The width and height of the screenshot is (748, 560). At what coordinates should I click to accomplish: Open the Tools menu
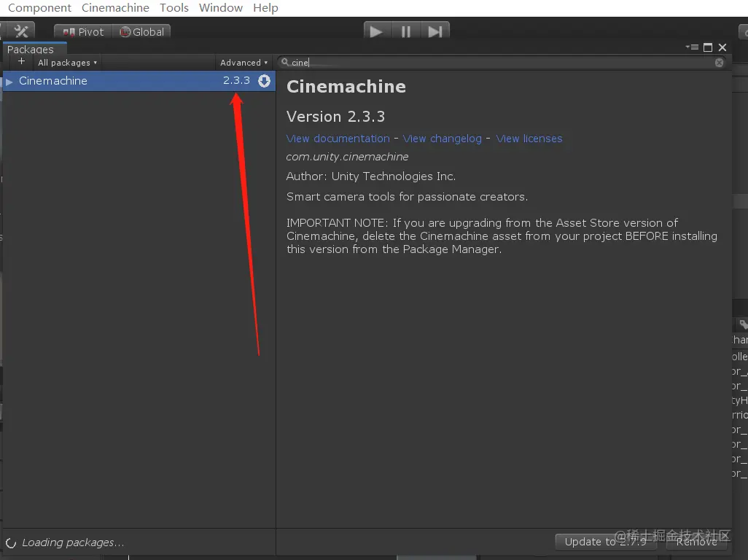point(174,7)
